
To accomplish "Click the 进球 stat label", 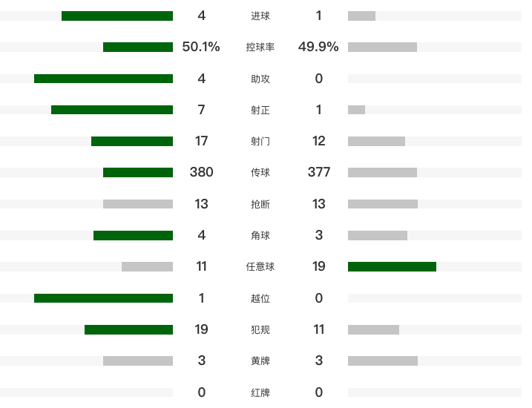I will coord(260,16).
